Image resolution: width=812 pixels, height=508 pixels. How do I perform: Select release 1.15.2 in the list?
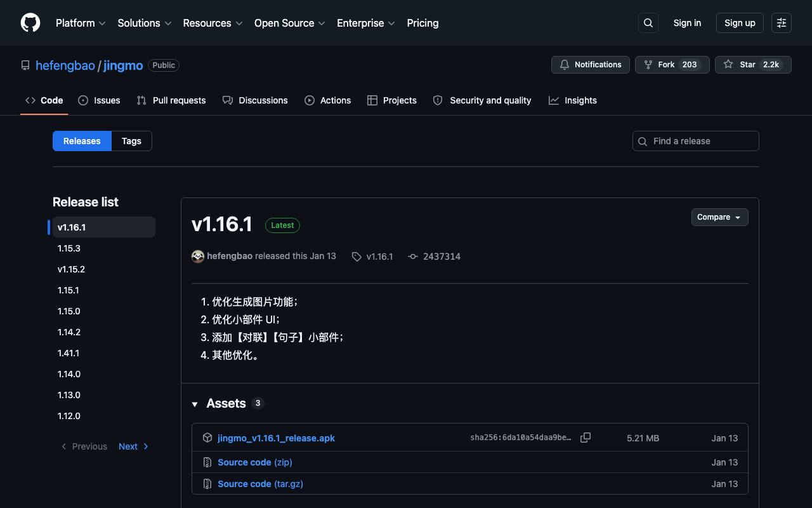[104, 269]
